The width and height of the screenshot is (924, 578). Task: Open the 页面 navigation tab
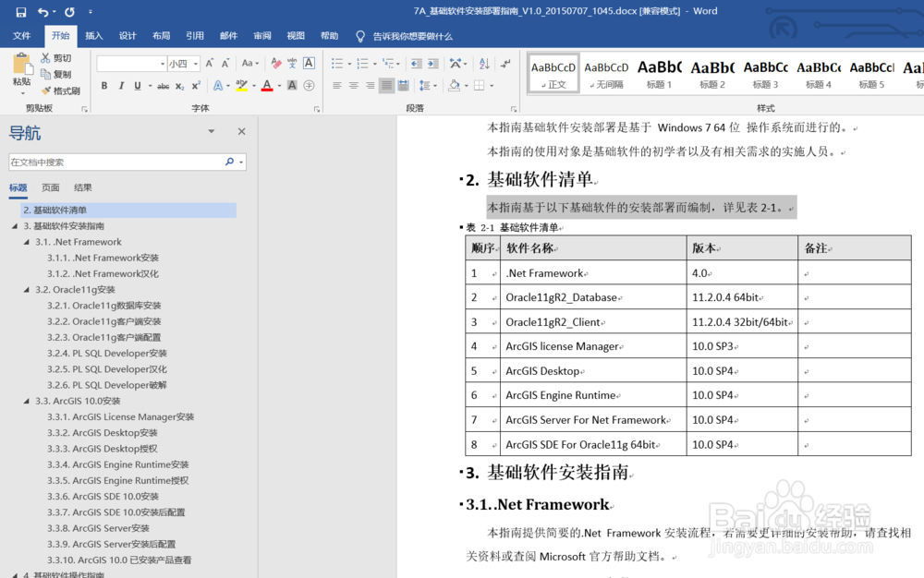51,187
